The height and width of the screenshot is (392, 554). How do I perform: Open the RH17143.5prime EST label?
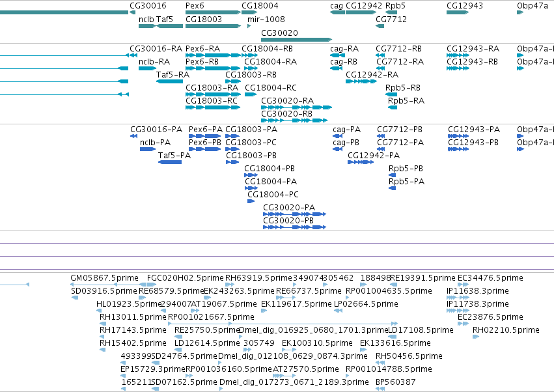[x=133, y=329]
